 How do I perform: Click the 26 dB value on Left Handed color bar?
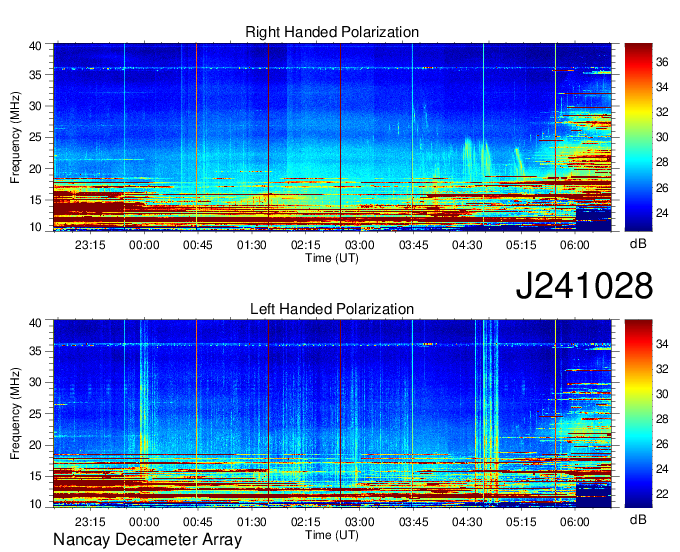pyautogui.click(x=662, y=444)
